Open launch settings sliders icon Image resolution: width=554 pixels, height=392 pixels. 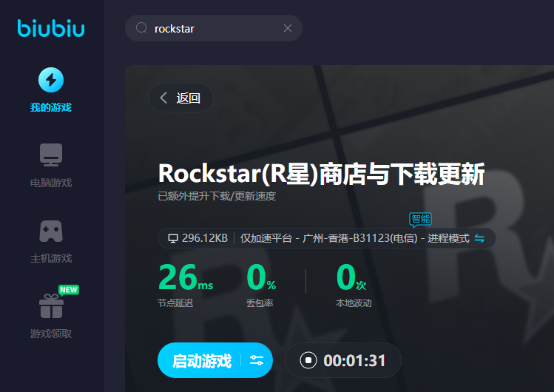tap(257, 361)
